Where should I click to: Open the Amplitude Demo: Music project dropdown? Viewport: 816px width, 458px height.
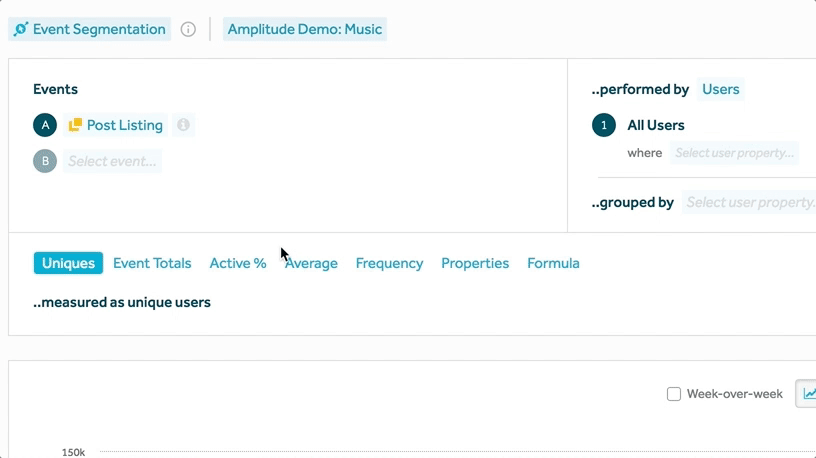pos(305,29)
